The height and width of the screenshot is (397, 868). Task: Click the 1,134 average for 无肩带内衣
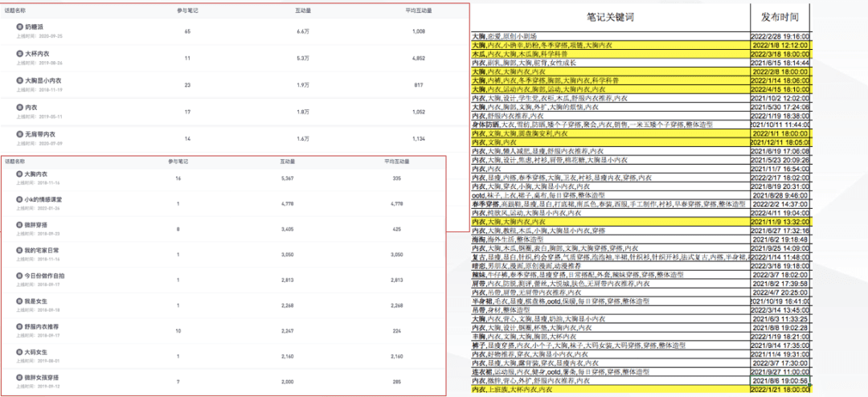[x=419, y=139]
